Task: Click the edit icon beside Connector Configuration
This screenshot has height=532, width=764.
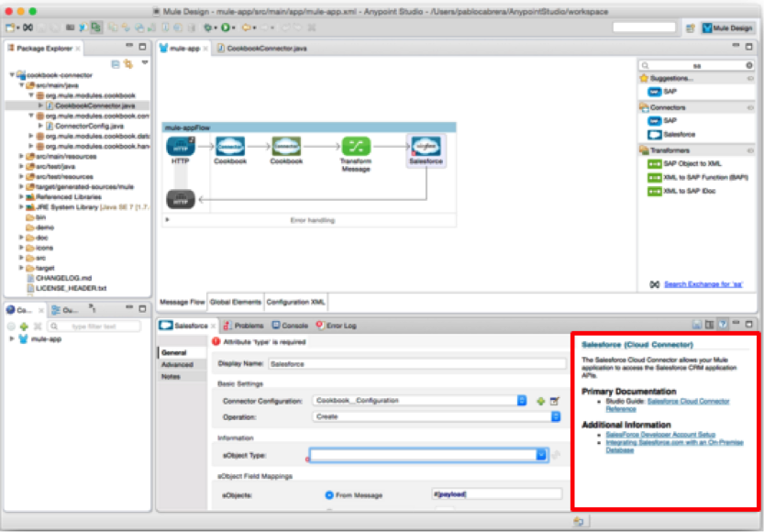Action: [554, 400]
